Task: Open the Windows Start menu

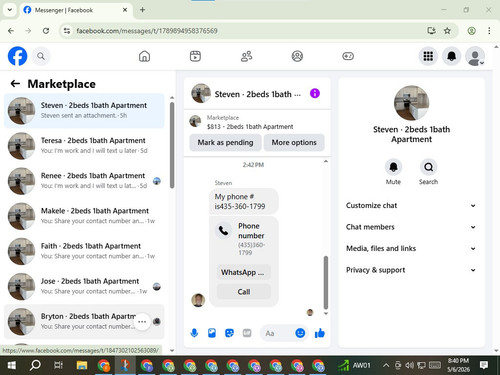Action: tap(11, 365)
